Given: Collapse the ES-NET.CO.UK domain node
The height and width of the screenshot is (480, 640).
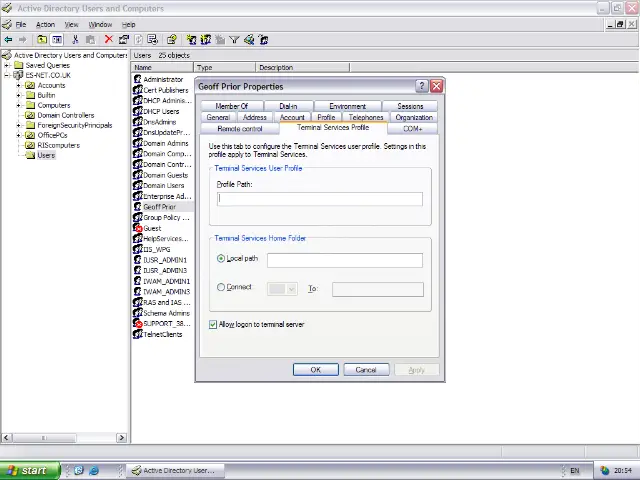Looking at the screenshot, I should point(7,75).
